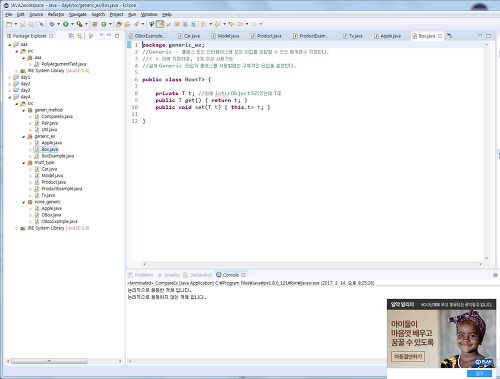This screenshot has width=500, height=379.
Task: Open the Navigate menu
Action: tap(78, 15)
